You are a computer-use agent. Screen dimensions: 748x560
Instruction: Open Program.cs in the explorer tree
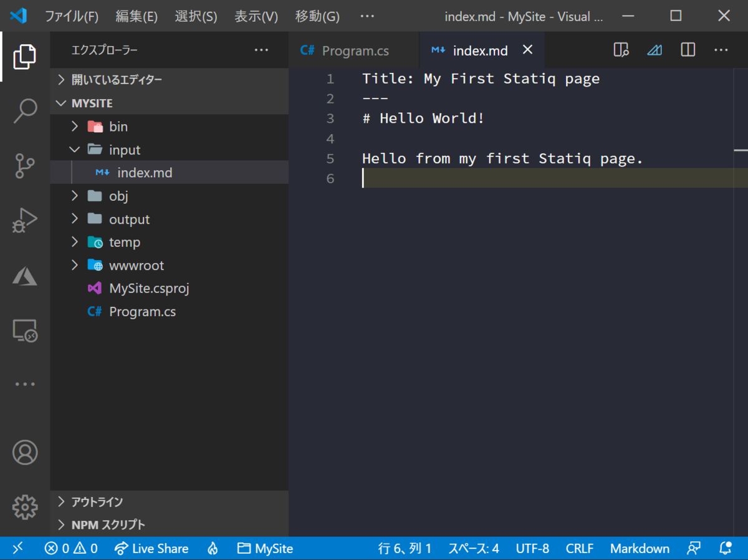pos(170,312)
